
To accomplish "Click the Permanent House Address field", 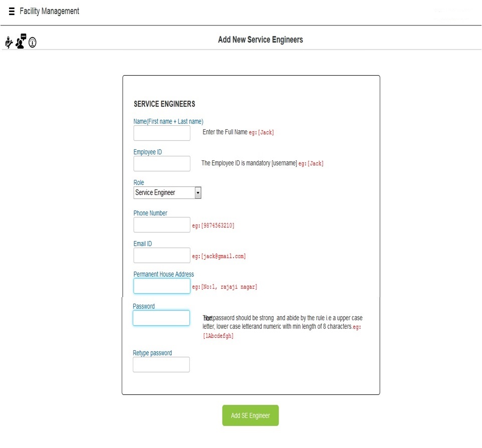I will click(162, 286).
